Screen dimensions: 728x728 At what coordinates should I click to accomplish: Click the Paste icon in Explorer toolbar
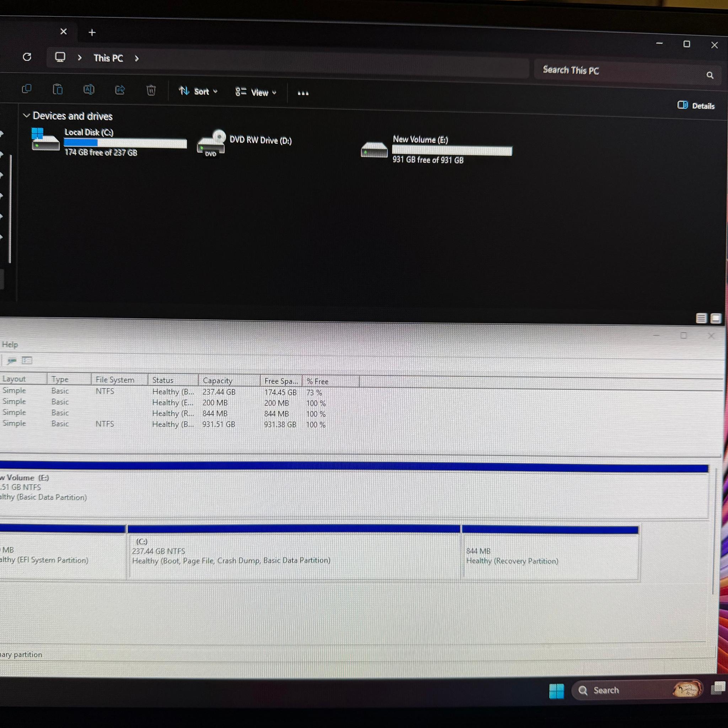coord(58,89)
